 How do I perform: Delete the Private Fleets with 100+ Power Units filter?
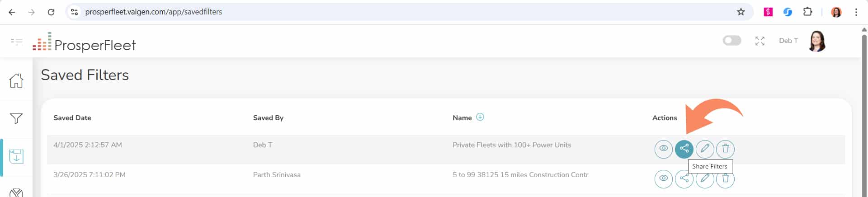point(725,149)
